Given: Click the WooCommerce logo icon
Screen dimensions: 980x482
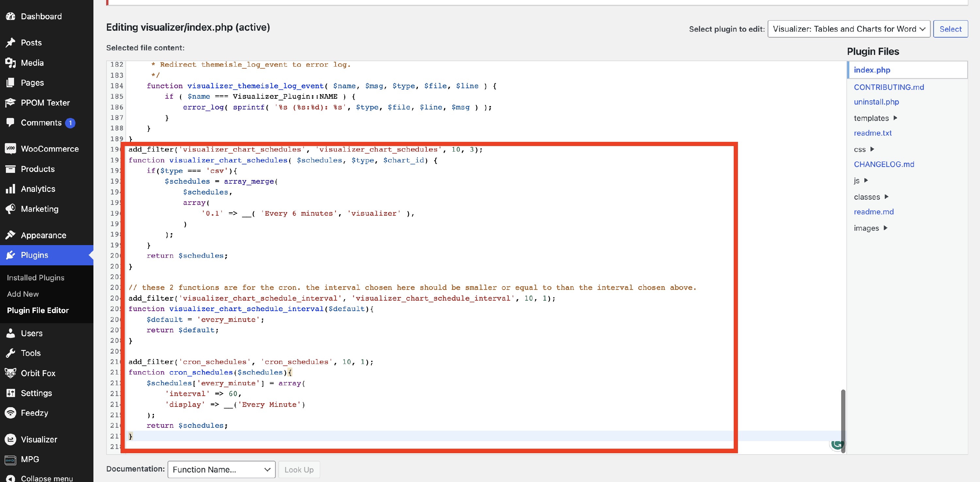Looking at the screenshot, I should coord(10,149).
